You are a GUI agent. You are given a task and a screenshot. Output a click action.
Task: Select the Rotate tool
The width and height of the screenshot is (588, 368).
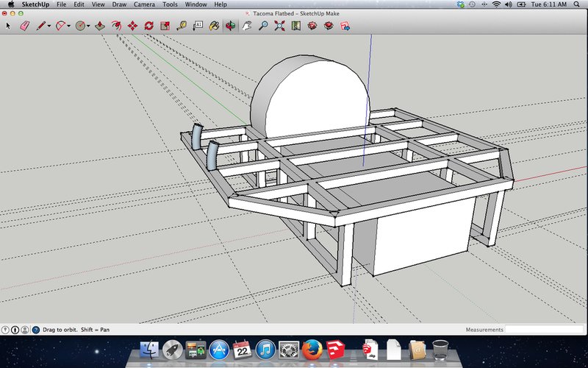(x=149, y=26)
